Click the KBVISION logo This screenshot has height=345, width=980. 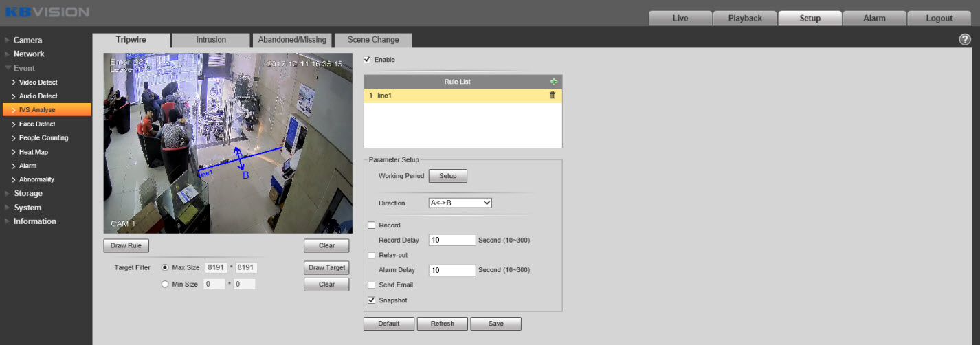[x=47, y=12]
